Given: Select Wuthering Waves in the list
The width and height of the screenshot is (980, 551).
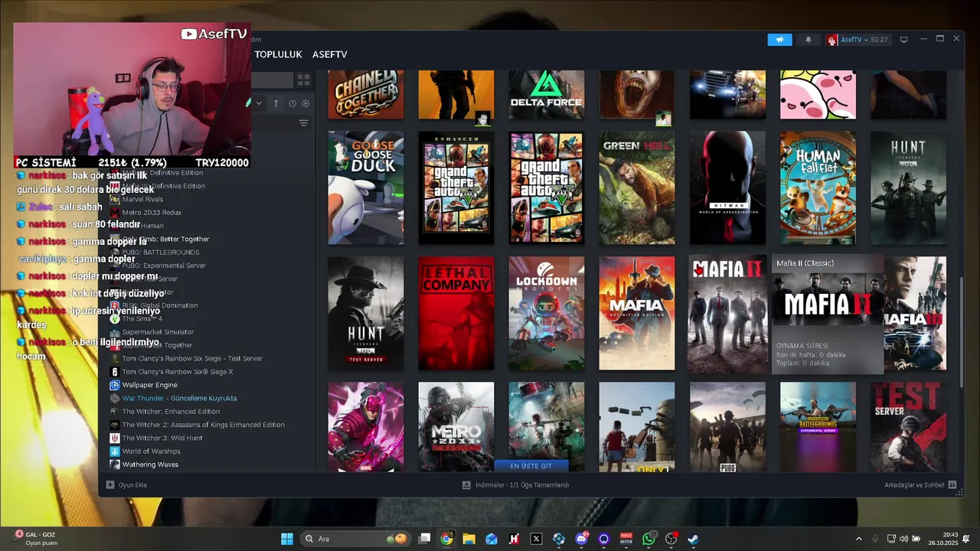Looking at the screenshot, I should click(x=150, y=465).
